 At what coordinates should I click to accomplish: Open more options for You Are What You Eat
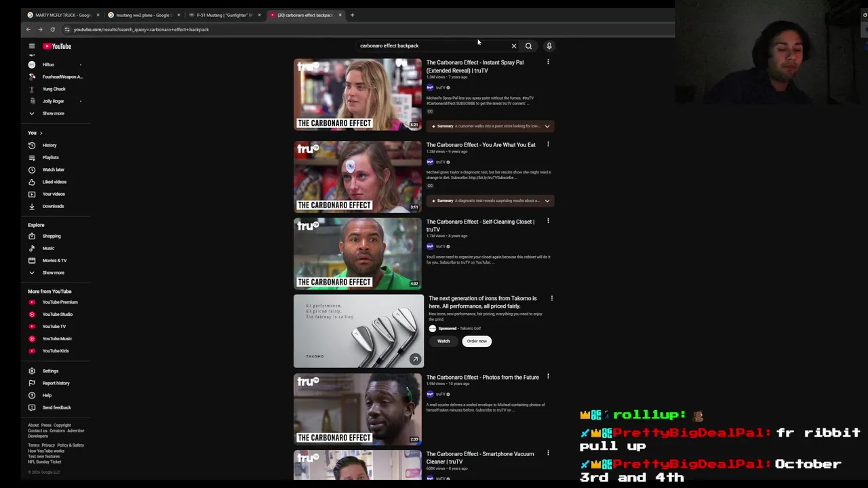pos(548,144)
